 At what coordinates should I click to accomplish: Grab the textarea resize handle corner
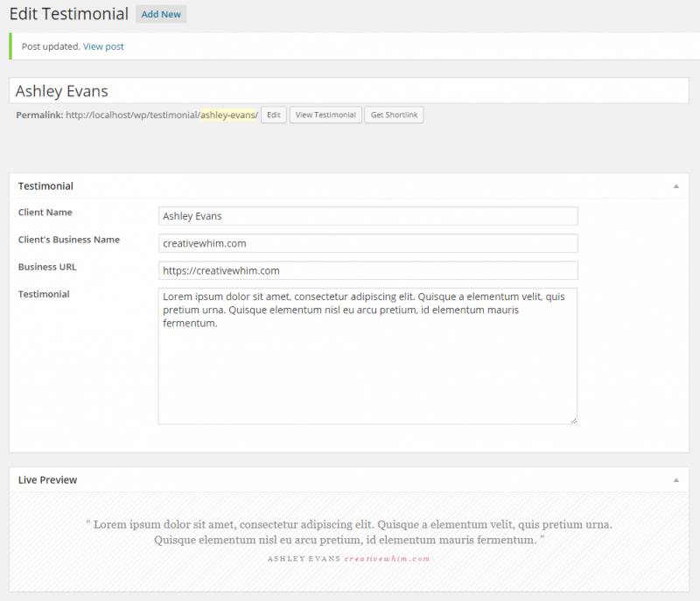coord(574,420)
